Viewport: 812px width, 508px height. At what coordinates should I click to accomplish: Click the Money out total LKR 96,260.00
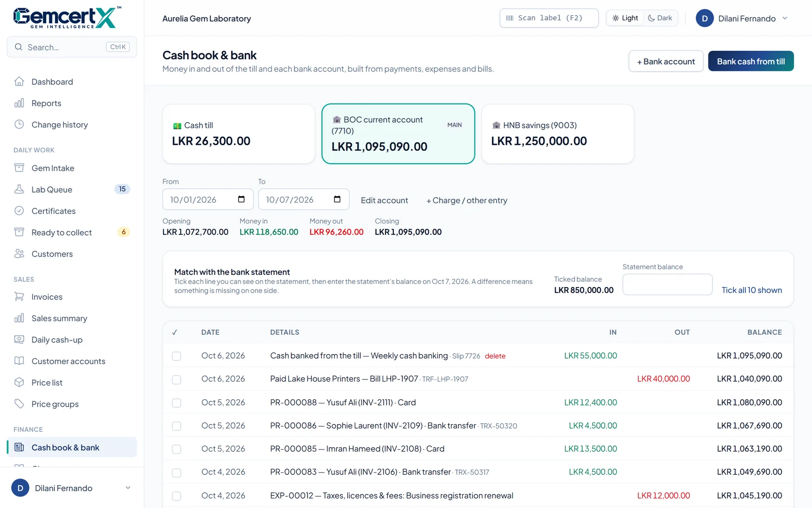(x=336, y=232)
